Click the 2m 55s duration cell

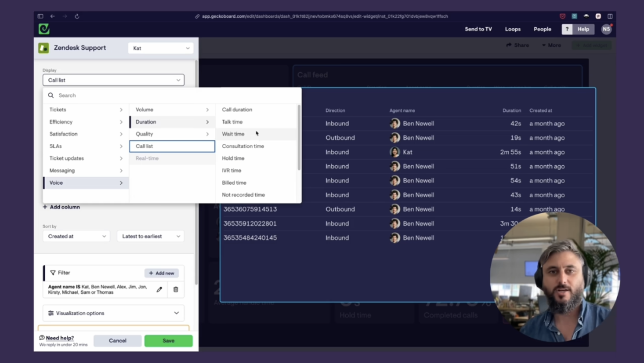click(x=510, y=152)
